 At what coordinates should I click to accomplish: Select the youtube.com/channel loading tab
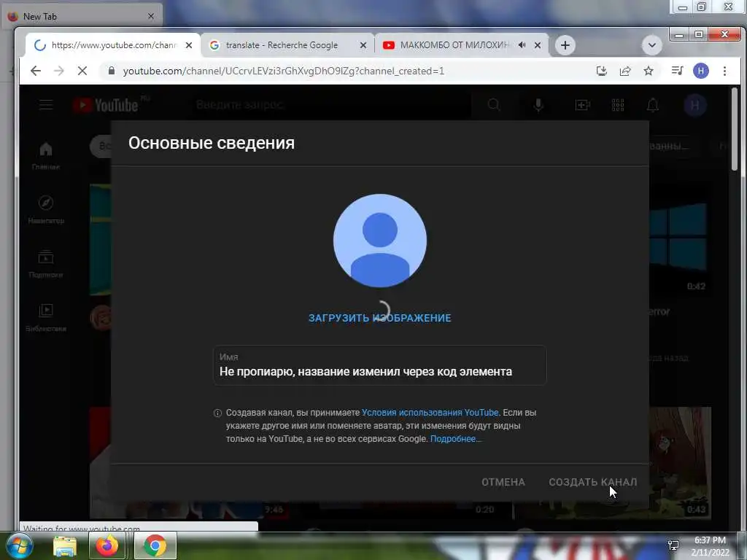point(113,45)
